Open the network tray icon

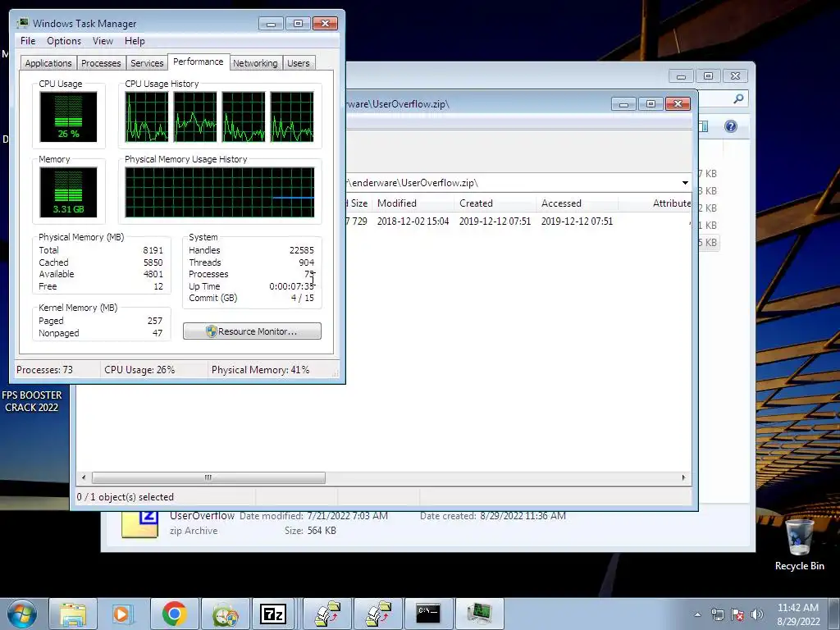(x=717, y=614)
